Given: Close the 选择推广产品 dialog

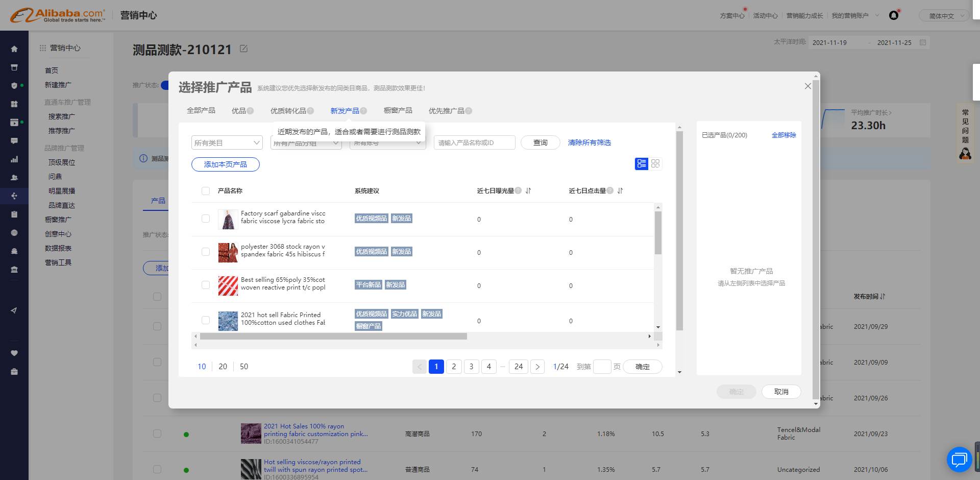Looking at the screenshot, I should pos(807,86).
